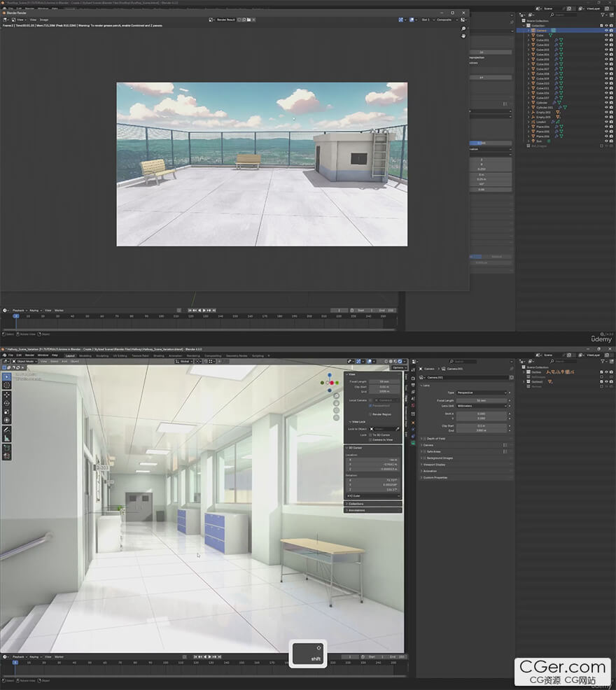This screenshot has width=616, height=690.
Task: Open the camera Type dropdown showing Perspective
Action: 482,393
